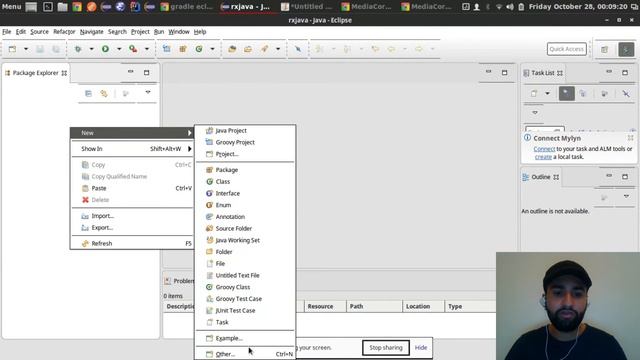Collapse All in Package Explorer
Image resolution: width=640 pixels, height=360 pixels.
tap(88, 93)
